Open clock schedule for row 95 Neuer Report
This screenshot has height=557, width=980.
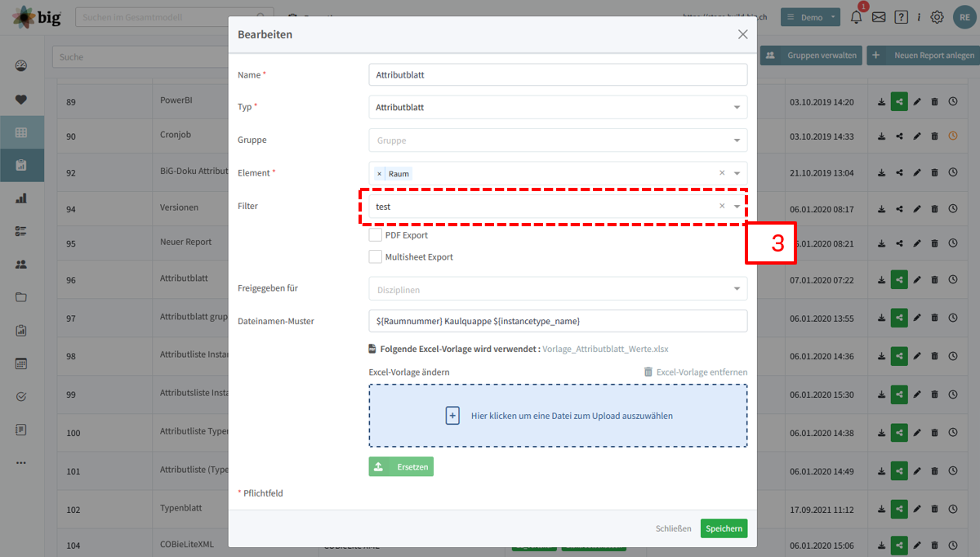952,243
